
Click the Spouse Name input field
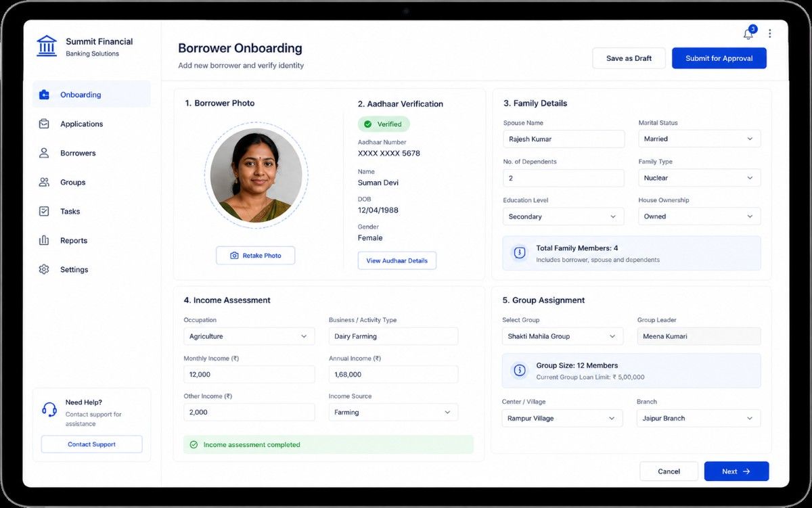click(x=564, y=139)
